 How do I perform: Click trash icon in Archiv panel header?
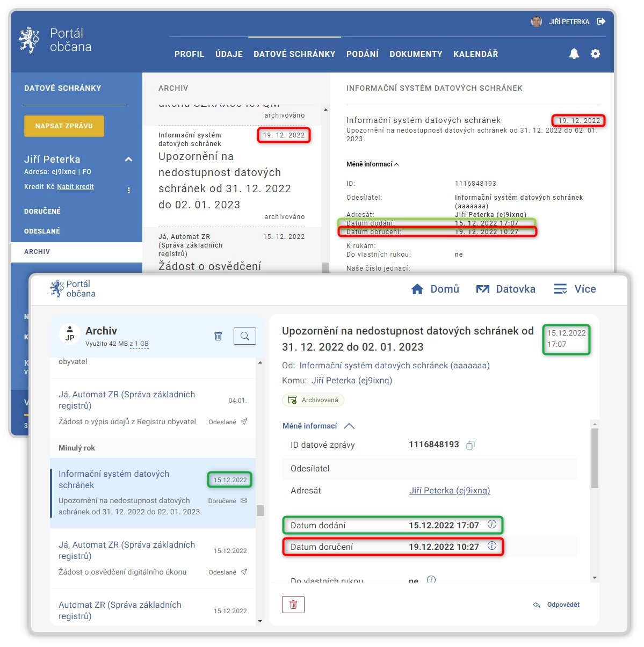pyautogui.click(x=218, y=336)
